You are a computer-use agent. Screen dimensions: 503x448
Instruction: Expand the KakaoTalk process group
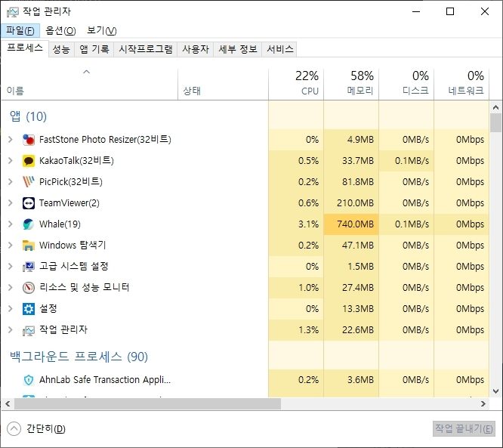point(11,161)
